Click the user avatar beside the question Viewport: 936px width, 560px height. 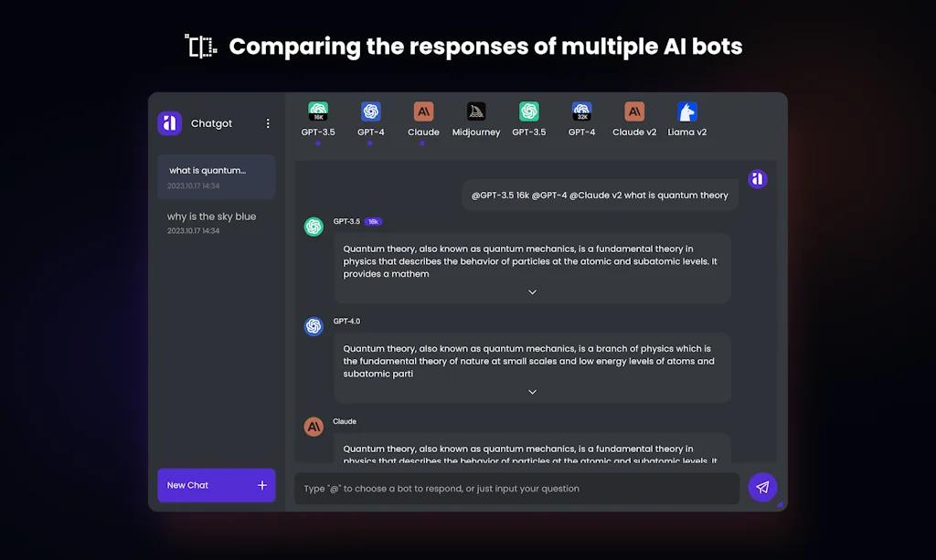click(x=758, y=179)
